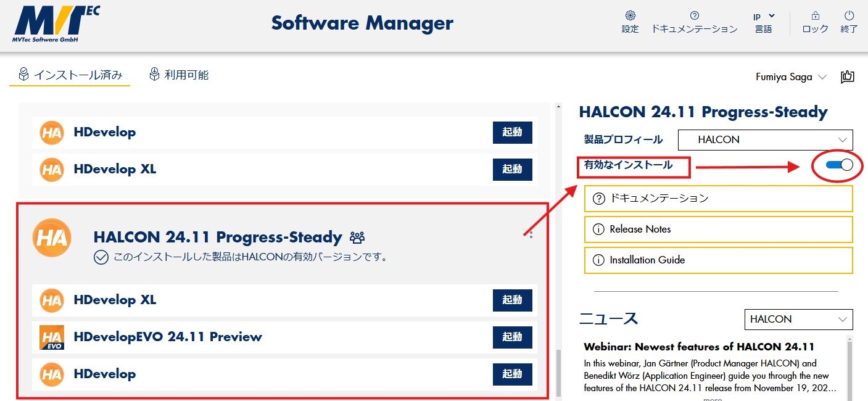Screen dimensions: 868x401
Task: Expand the 製品プロフィール HALCON dropdown
Action: (765, 140)
